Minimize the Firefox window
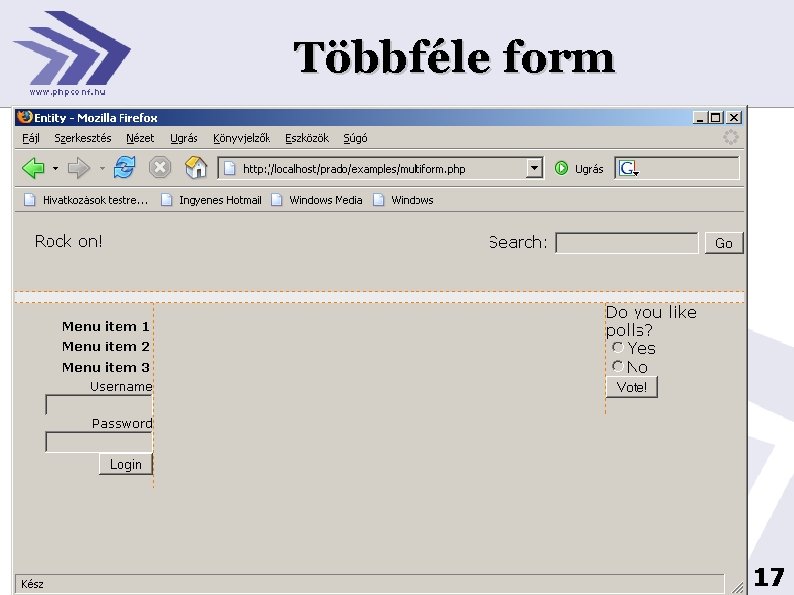794x595 pixels. click(700, 118)
